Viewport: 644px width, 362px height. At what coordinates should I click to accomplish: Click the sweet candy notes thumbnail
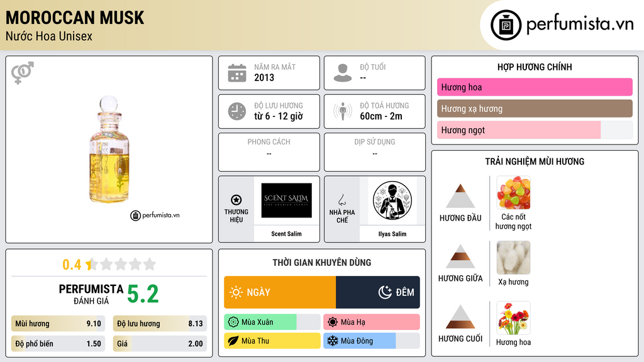[513, 193]
